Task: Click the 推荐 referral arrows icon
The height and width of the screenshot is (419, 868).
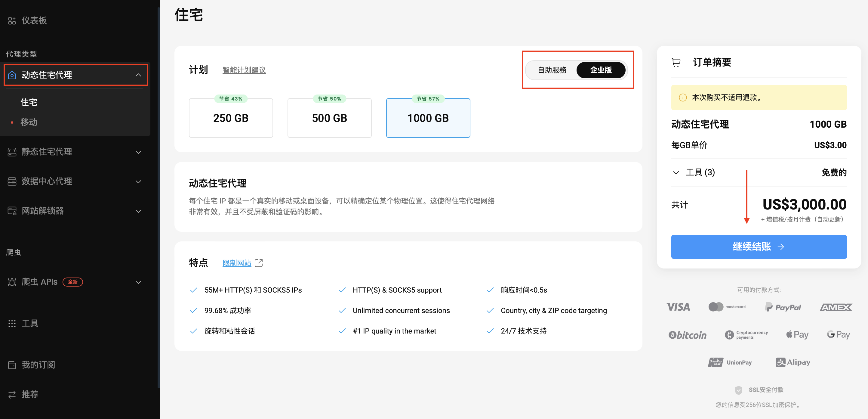Action: point(12,394)
